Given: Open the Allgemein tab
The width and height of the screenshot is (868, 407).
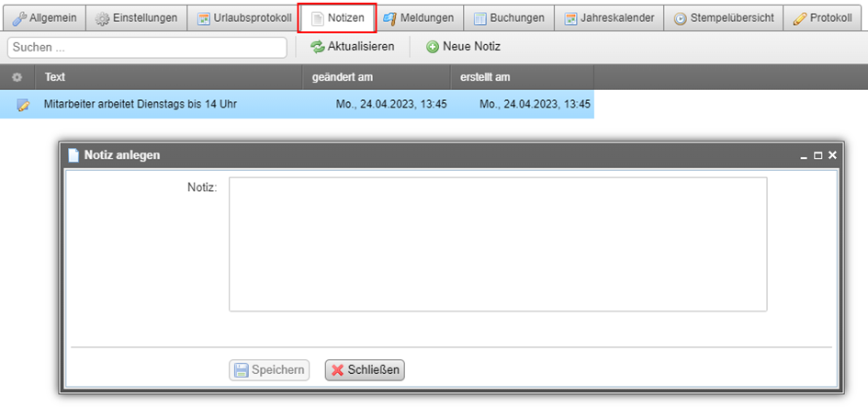Looking at the screenshot, I should [44, 18].
